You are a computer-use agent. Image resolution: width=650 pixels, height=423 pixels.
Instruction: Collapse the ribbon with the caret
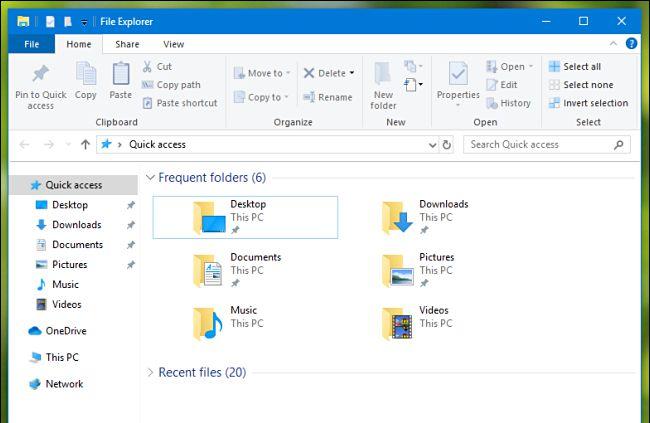coord(614,44)
